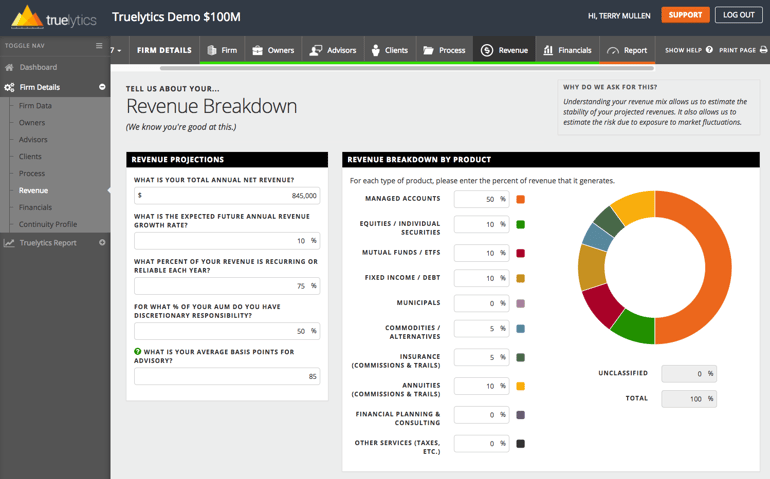Viewport: 770px width, 479px height.
Task: Click the Truelytics logo
Action: click(x=54, y=18)
